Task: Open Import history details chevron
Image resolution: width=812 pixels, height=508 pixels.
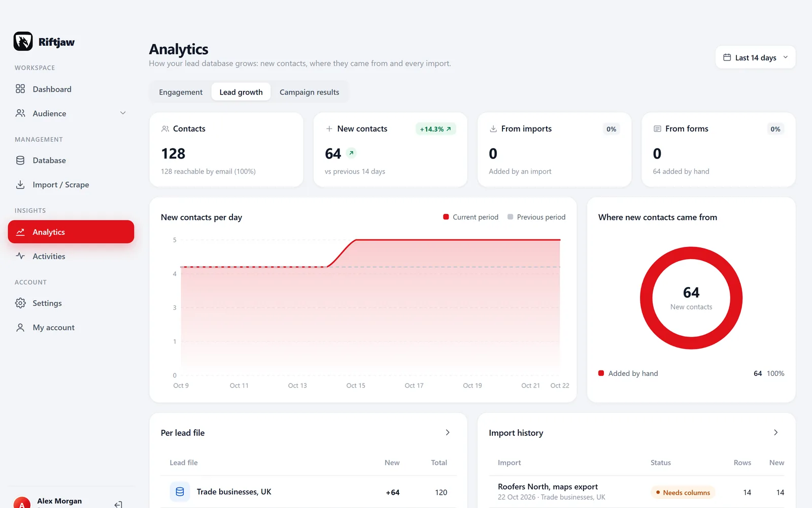Action: click(775, 432)
